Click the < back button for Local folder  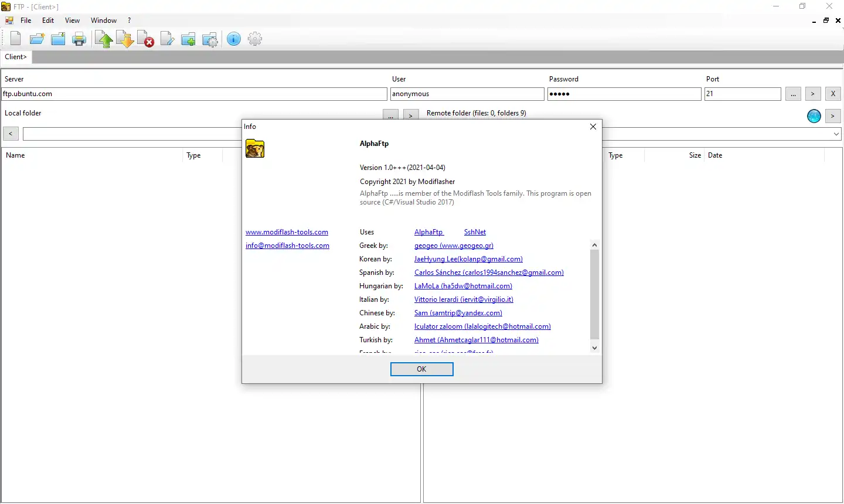click(11, 134)
